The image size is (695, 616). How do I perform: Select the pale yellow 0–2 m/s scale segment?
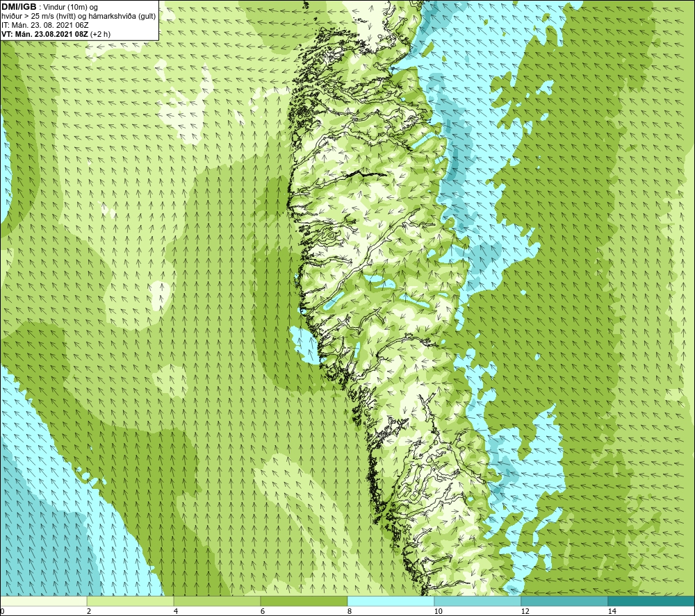point(43,601)
